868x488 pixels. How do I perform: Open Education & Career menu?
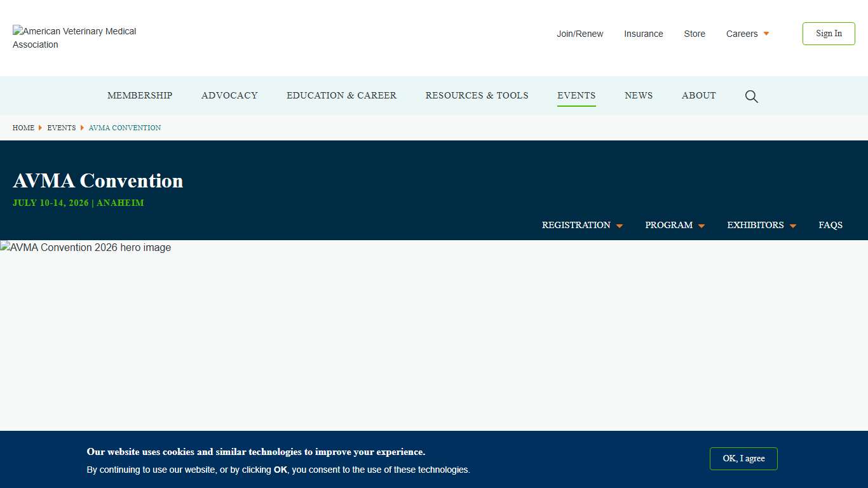click(x=341, y=95)
